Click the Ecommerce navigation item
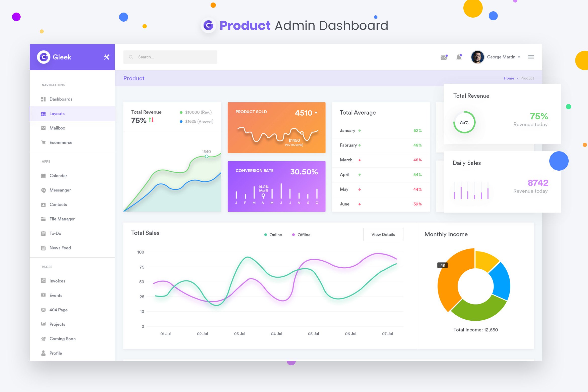The image size is (588, 392). 61,142
